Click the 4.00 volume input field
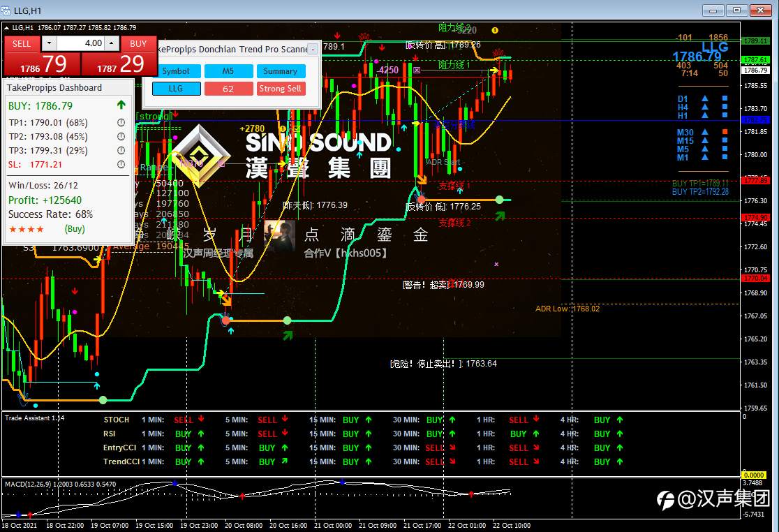This screenshot has height=532, width=779. 80,43
